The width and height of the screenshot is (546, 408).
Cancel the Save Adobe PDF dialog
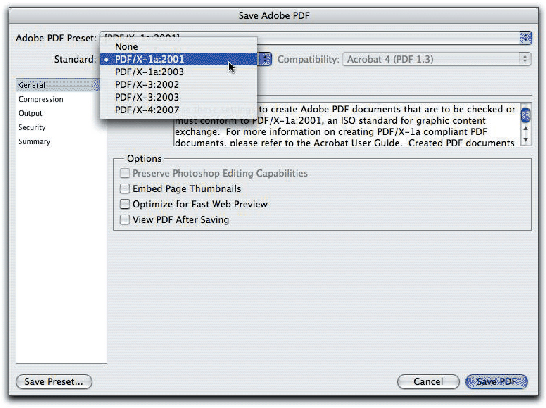click(428, 382)
